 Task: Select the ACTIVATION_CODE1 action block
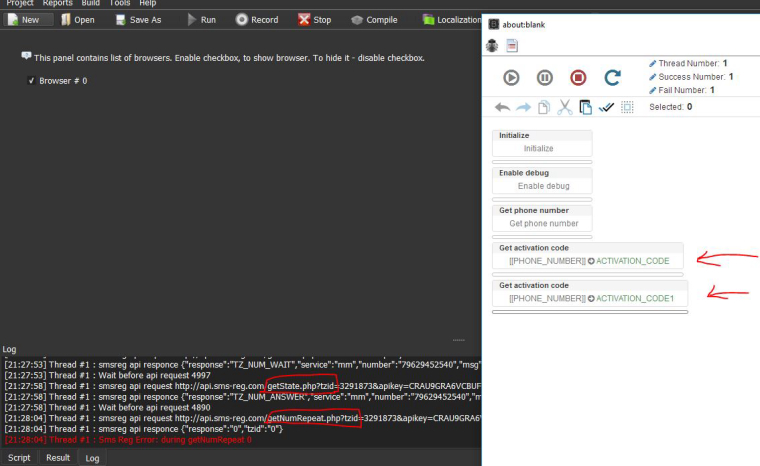[x=588, y=292]
